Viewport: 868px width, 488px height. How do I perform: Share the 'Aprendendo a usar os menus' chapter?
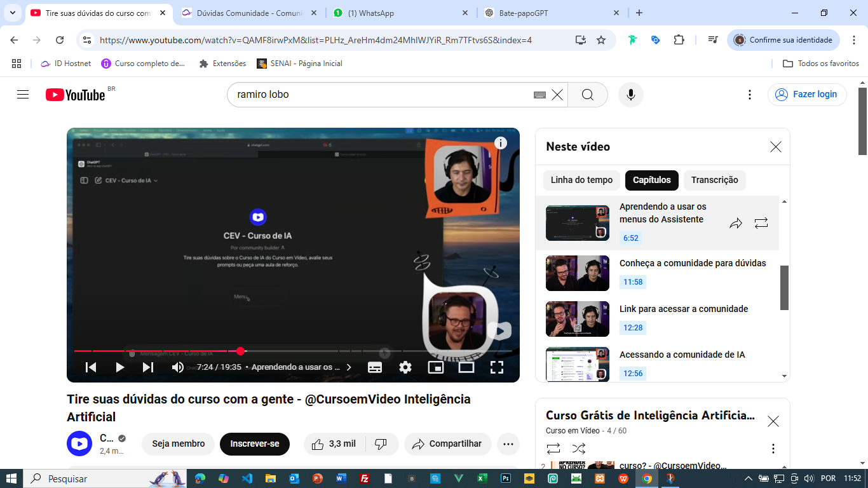(736, 223)
